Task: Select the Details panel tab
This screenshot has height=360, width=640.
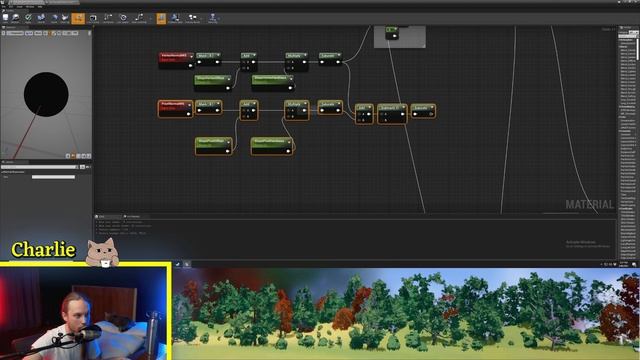Action: coord(14,162)
